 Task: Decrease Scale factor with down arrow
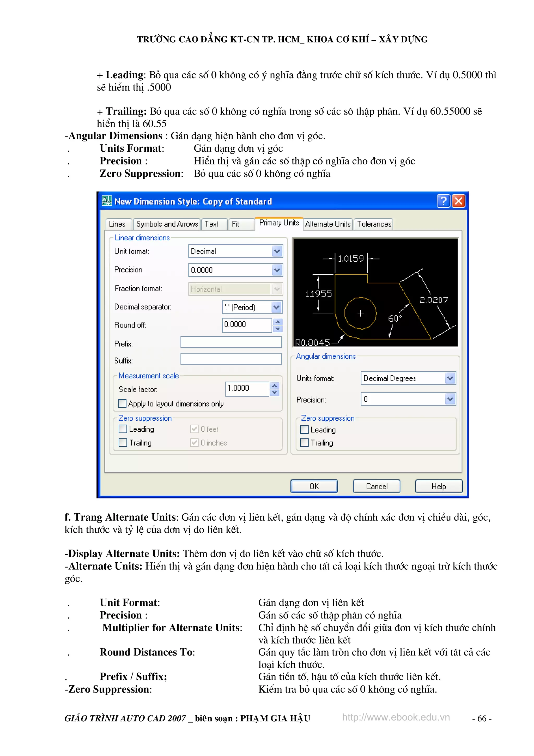(274, 392)
